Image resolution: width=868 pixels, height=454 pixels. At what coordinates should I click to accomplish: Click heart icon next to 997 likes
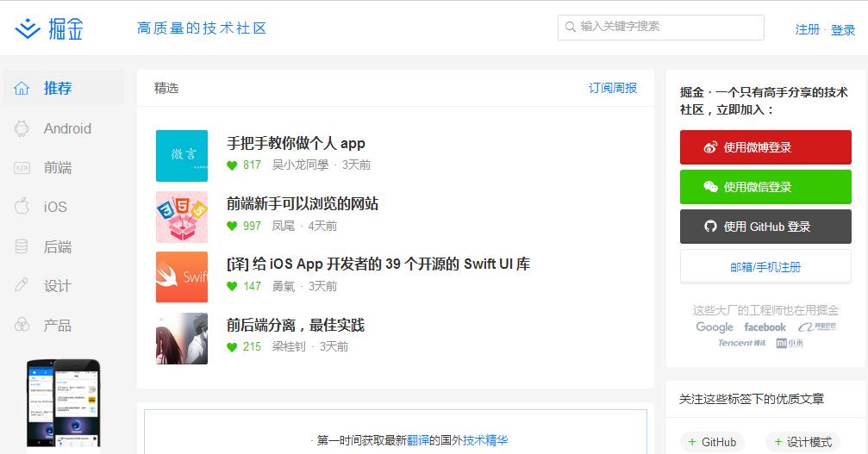coord(232,227)
